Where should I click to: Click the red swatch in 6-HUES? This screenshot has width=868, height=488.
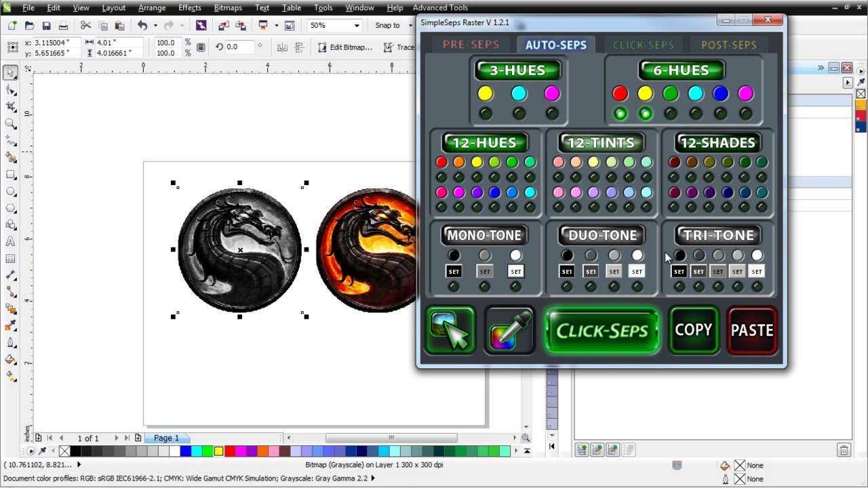click(x=620, y=93)
